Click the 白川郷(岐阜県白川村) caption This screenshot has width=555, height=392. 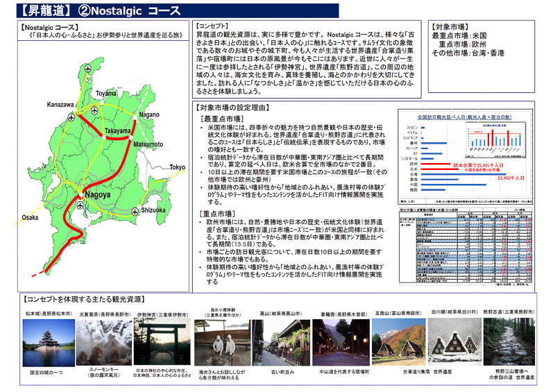[454, 312]
